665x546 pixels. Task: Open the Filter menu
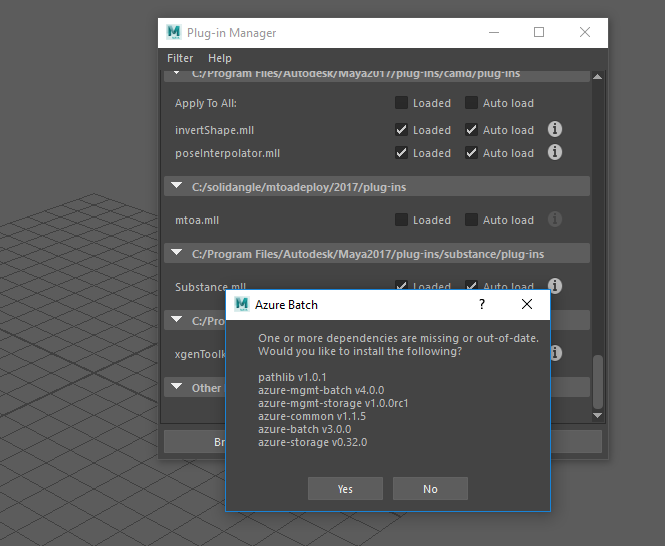coord(180,58)
